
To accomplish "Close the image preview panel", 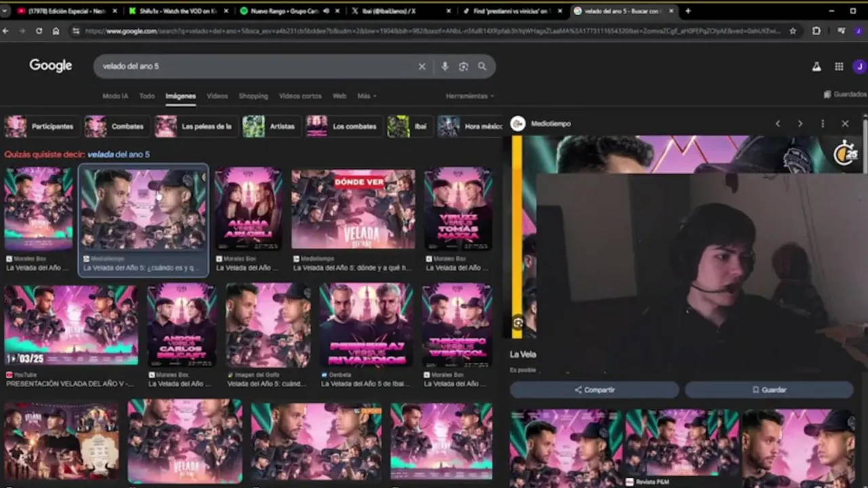I will click(x=845, y=123).
